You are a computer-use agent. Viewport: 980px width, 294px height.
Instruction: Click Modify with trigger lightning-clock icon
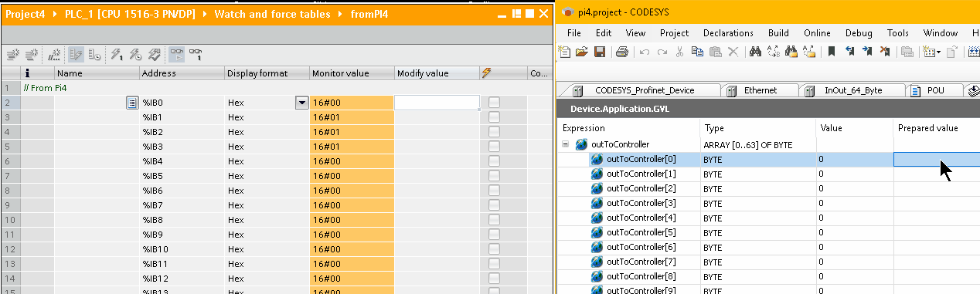pyautogui.click(x=135, y=55)
